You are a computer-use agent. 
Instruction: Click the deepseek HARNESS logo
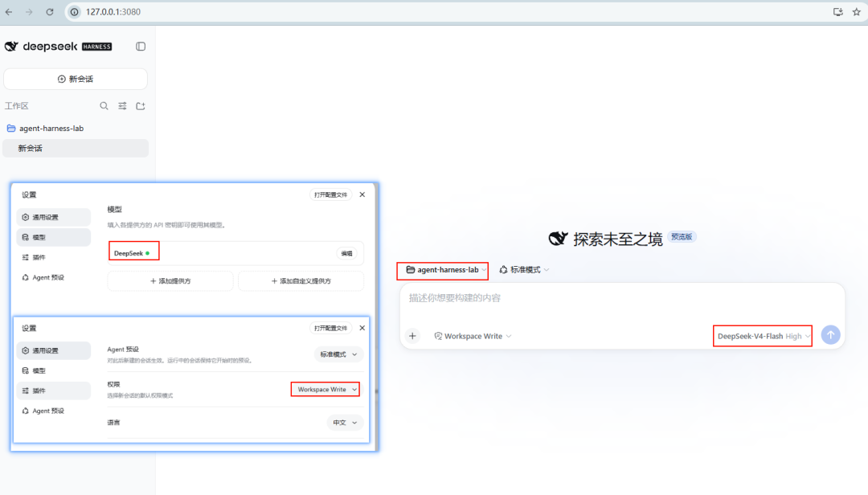(x=58, y=47)
